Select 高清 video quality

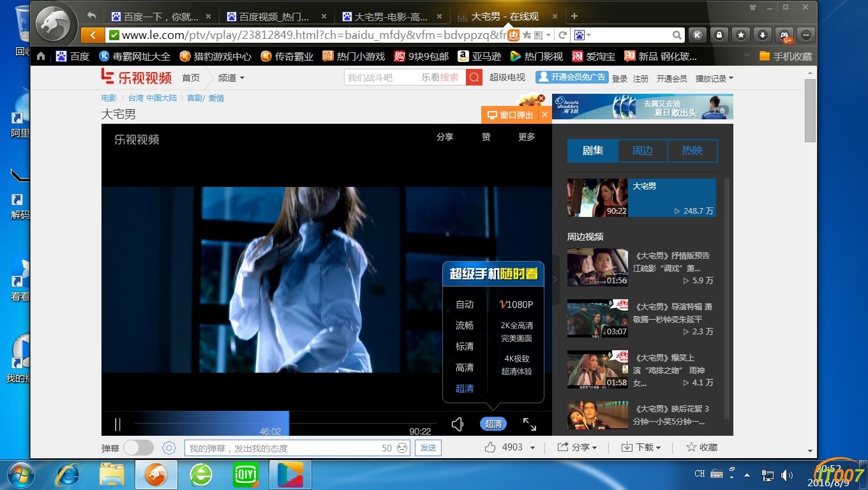pyautogui.click(x=465, y=367)
